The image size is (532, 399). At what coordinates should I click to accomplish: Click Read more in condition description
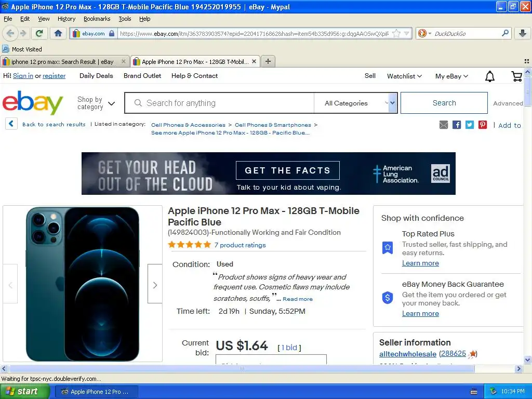tap(298, 299)
